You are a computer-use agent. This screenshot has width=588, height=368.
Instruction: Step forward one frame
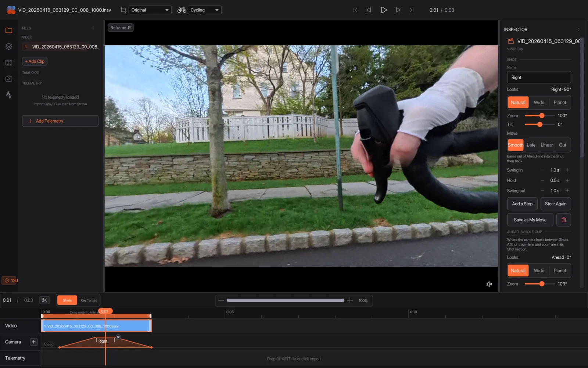(x=398, y=10)
